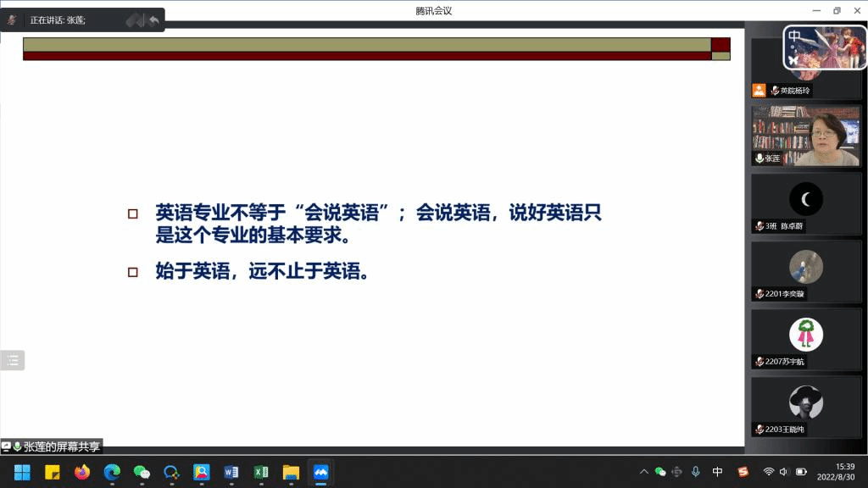Open the Wi-Fi network flyout

tap(768, 472)
